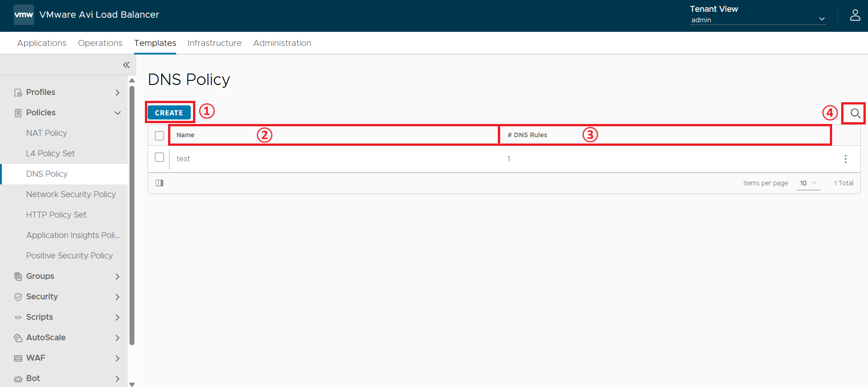The image size is (868, 387).
Task: Open the Items per page dropdown
Action: tap(808, 183)
